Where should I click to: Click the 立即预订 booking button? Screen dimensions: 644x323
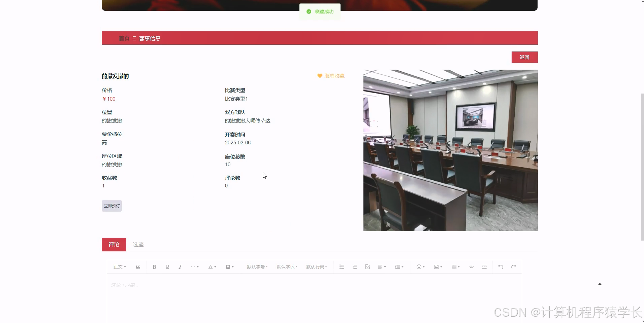click(x=111, y=206)
